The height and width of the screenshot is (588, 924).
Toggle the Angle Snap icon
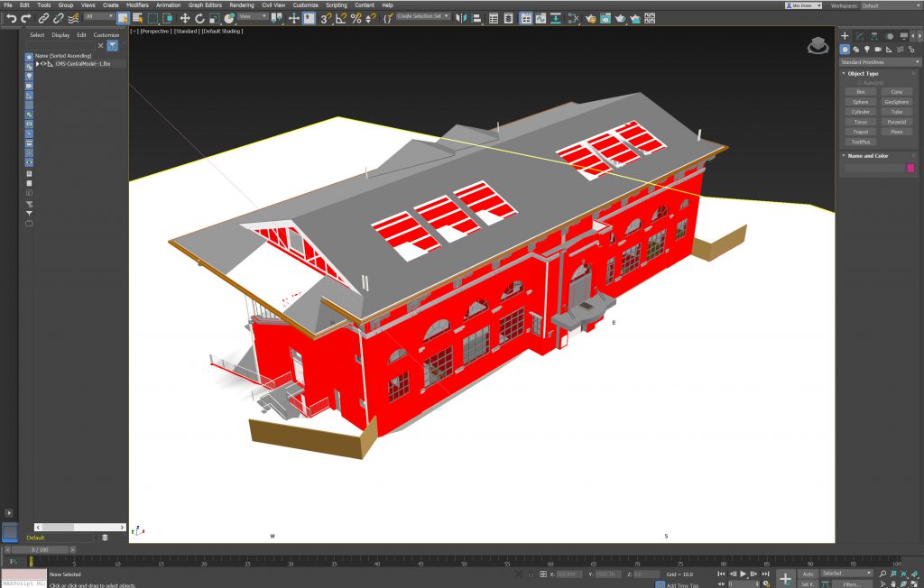coord(340,18)
